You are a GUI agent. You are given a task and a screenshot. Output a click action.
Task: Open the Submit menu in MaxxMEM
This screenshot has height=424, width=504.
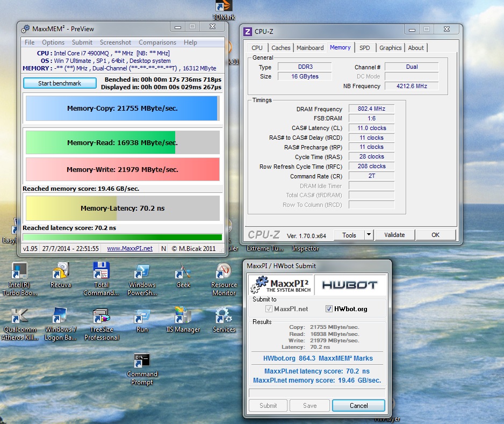(x=82, y=42)
